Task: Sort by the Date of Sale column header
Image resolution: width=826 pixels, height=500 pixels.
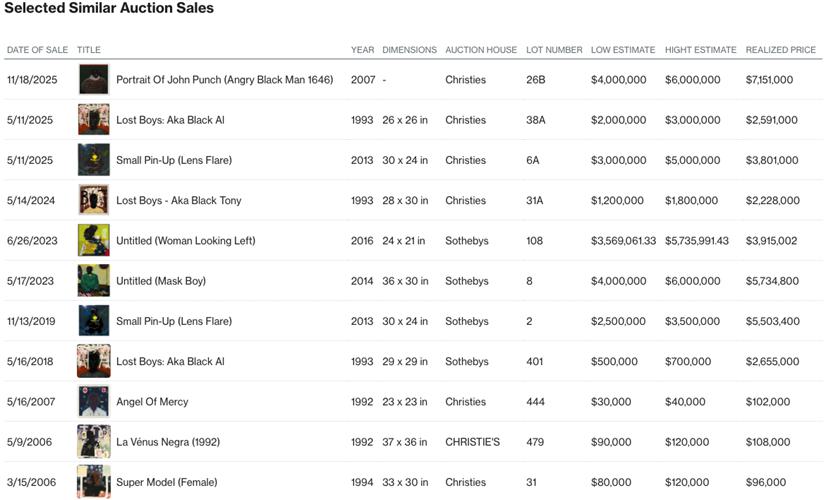Action: 37,50
